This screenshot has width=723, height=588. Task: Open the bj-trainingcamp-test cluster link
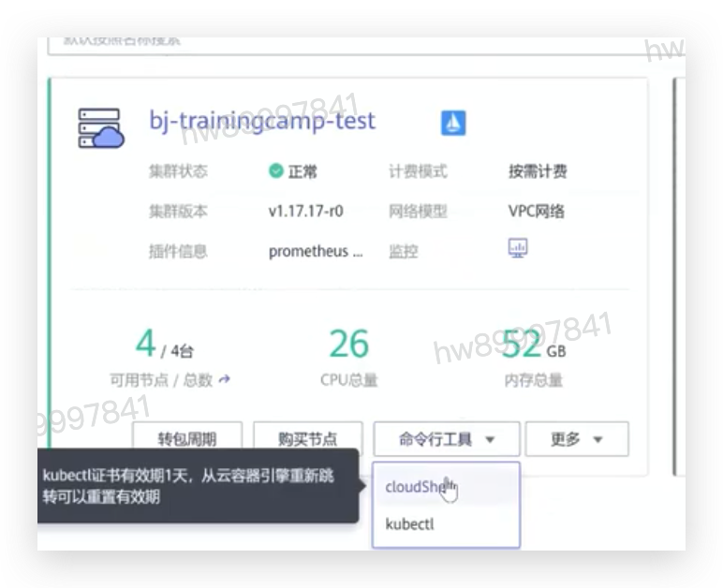[x=262, y=121]
